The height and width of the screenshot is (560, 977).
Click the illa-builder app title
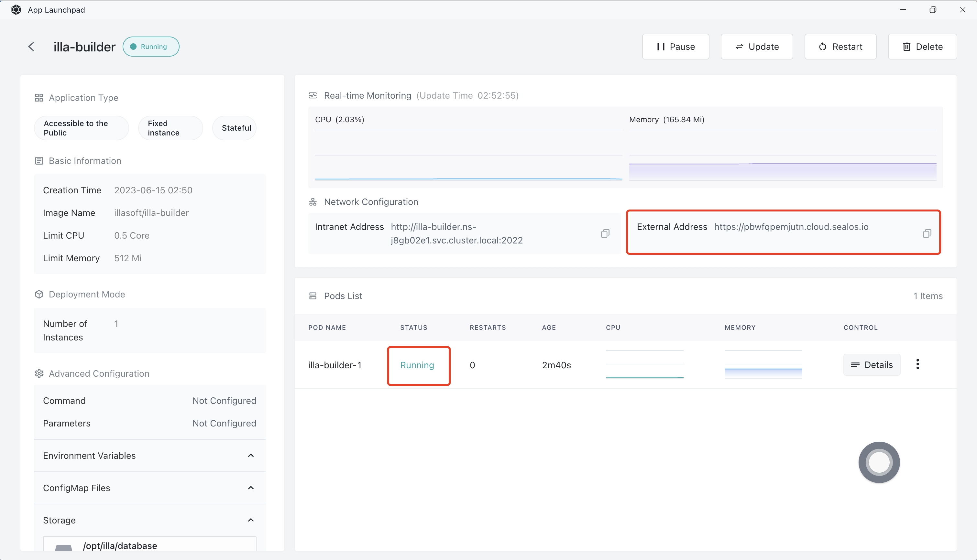tap(84, 47)
